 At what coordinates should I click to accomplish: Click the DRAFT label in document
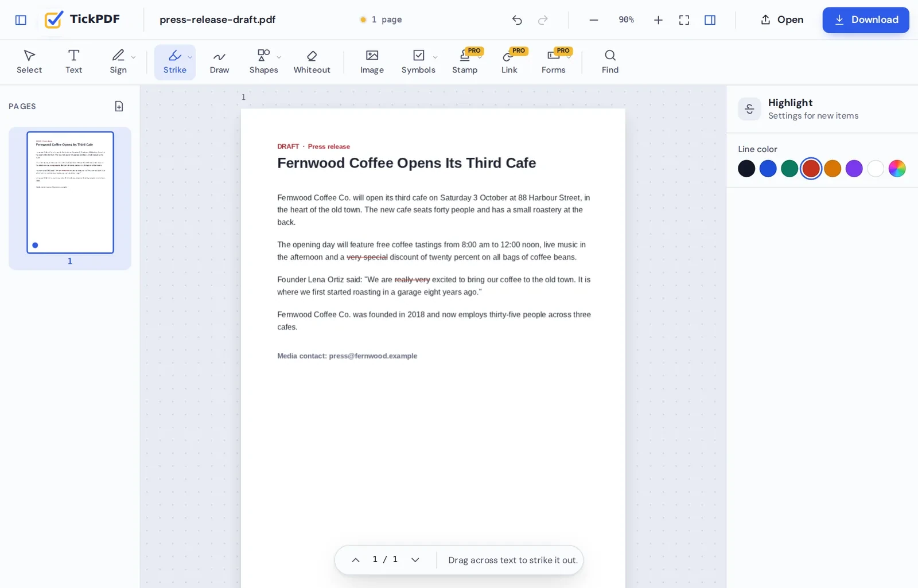point(288,146)
